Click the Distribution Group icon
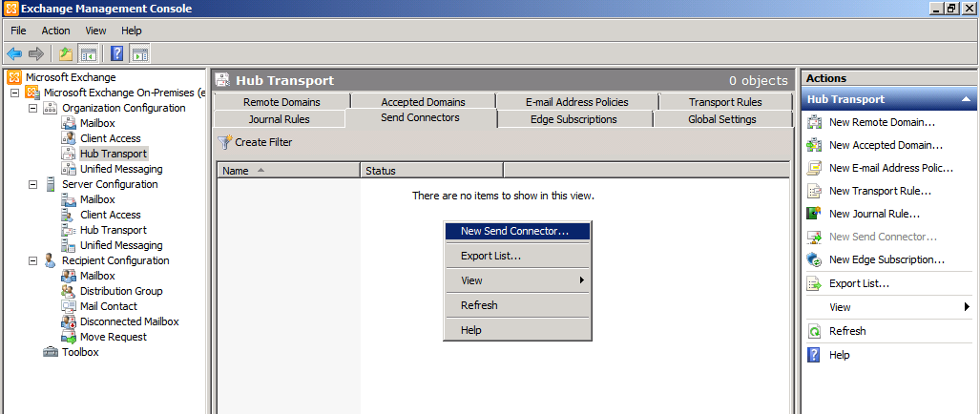Viewport: 980px width, 414px height. point(69,291)
